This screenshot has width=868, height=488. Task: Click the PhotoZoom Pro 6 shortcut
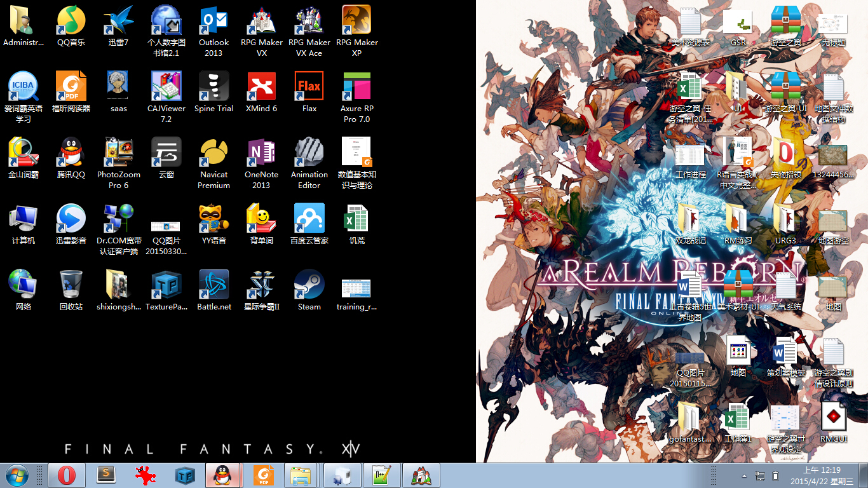coord(119,164)
